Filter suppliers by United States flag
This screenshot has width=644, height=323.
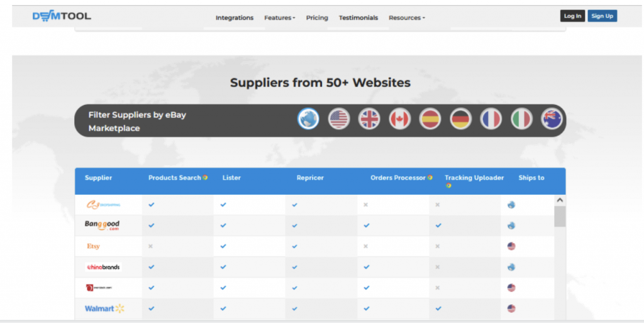pos(339,119)
